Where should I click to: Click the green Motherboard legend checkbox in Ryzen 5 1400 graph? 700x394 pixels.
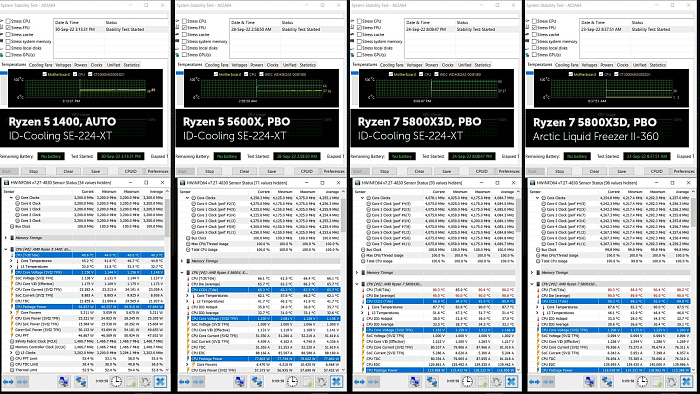click(x=44, y=74)
